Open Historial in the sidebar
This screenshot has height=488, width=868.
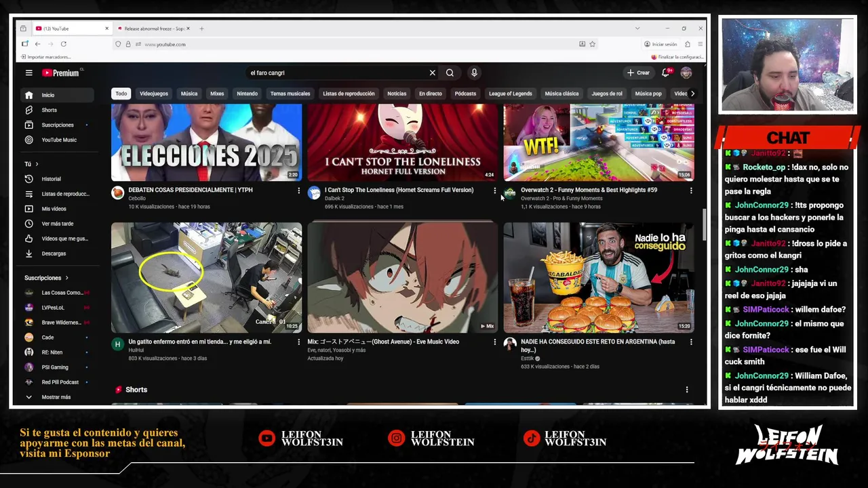tap(56, 179)
